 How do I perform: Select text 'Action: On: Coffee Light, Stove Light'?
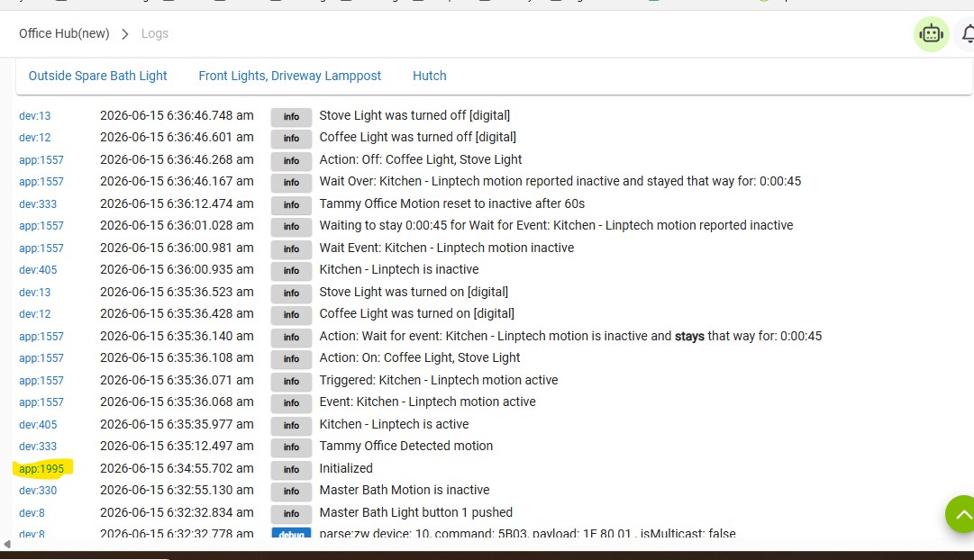coord(420,357)
